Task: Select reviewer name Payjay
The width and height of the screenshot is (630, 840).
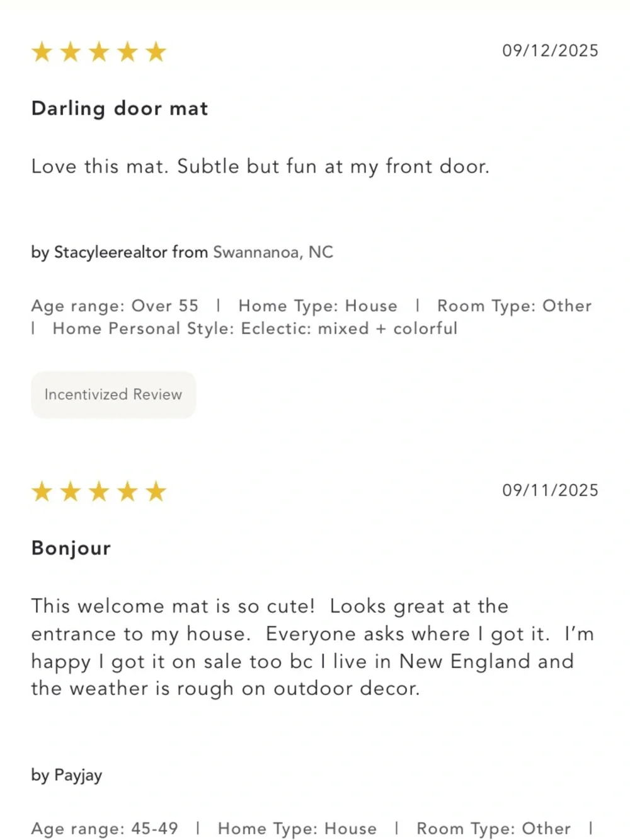Action: pyautogui.click(x=78, y=775)
